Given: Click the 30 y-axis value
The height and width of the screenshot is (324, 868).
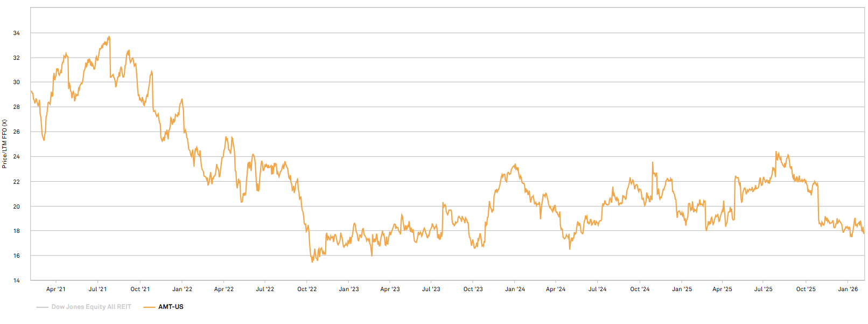Looking at the screenshot, I should tap(17, 82).
